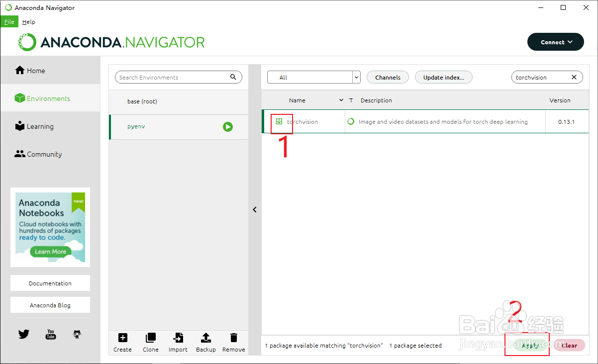Click the search magnifier icon in environments
Screen dimensions: 598x364
point(233,77)
